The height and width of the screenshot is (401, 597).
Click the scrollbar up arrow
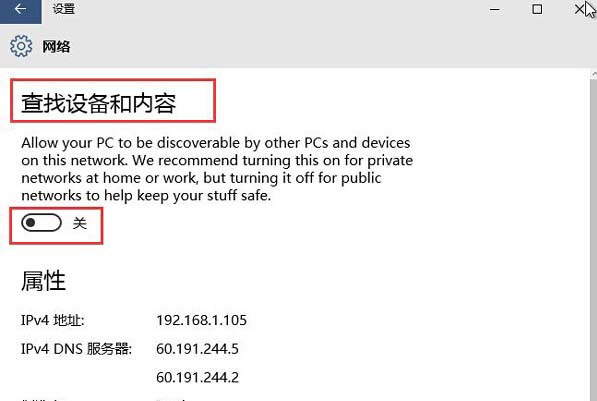(594, 74)
